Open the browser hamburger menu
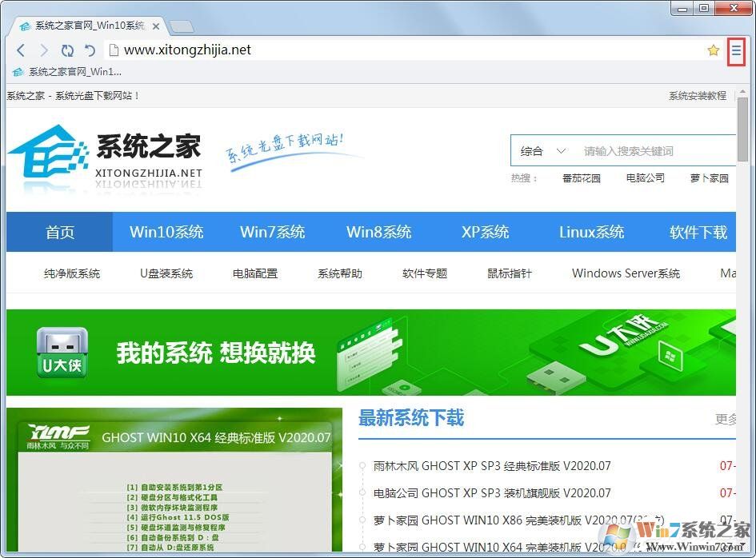 tap(735, 50)
